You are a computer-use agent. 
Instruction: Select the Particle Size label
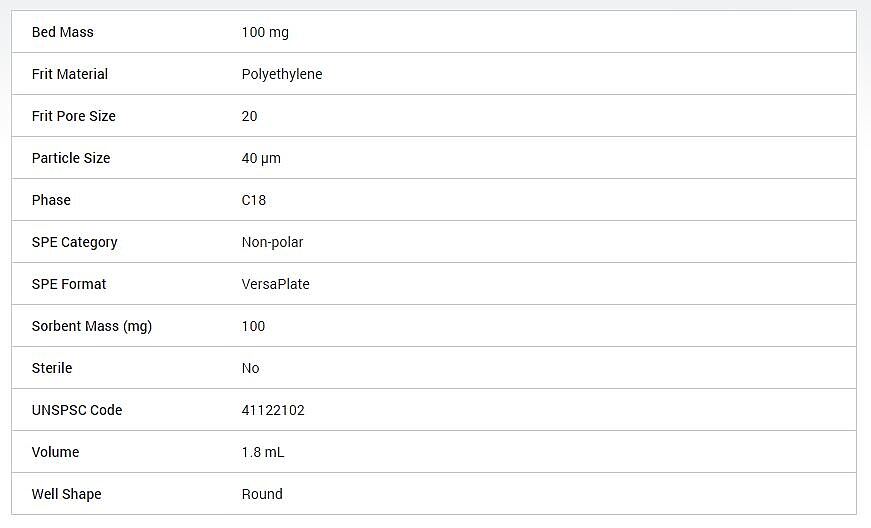tap(71, 158)
